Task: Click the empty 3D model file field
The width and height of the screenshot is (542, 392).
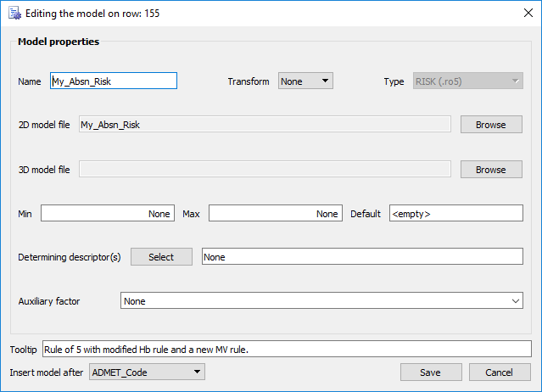Action: coord(265,169)
